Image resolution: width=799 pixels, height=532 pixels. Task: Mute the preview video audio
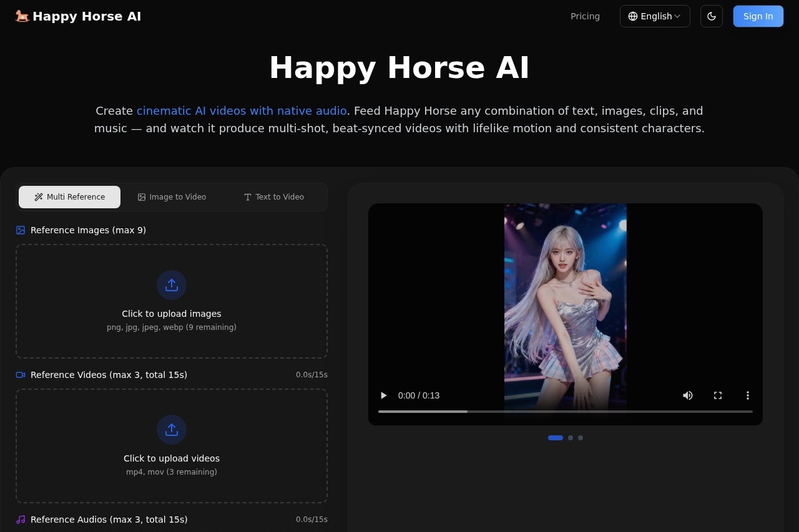(x=688, y=395)
